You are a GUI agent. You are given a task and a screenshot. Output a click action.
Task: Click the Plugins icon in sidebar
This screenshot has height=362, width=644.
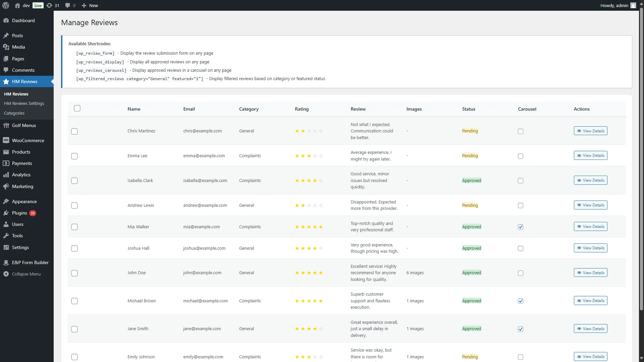tap(6, 213)
